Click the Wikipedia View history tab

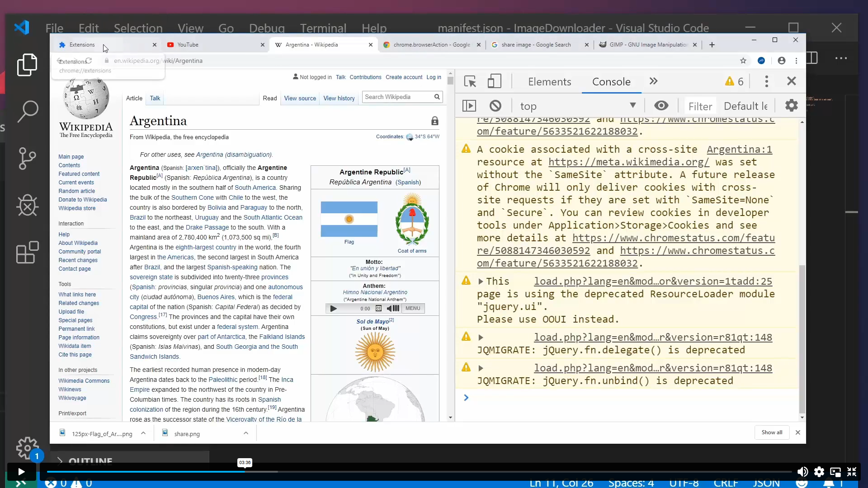pyautogui.click(x=339, y=98)
